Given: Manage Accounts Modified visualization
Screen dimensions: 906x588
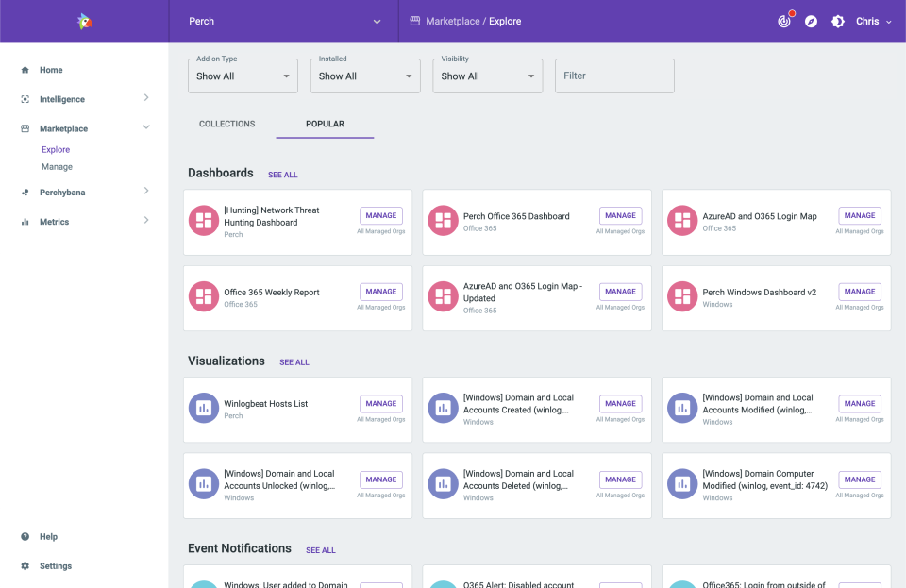Looking at the screenshot, I should pos(860,404).
